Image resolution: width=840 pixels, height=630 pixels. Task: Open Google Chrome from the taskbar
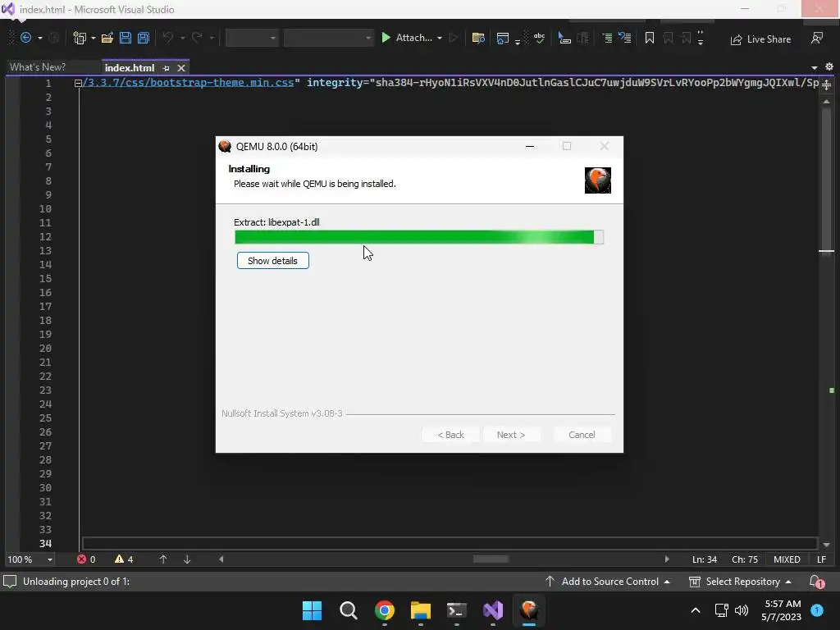[385, 610]
